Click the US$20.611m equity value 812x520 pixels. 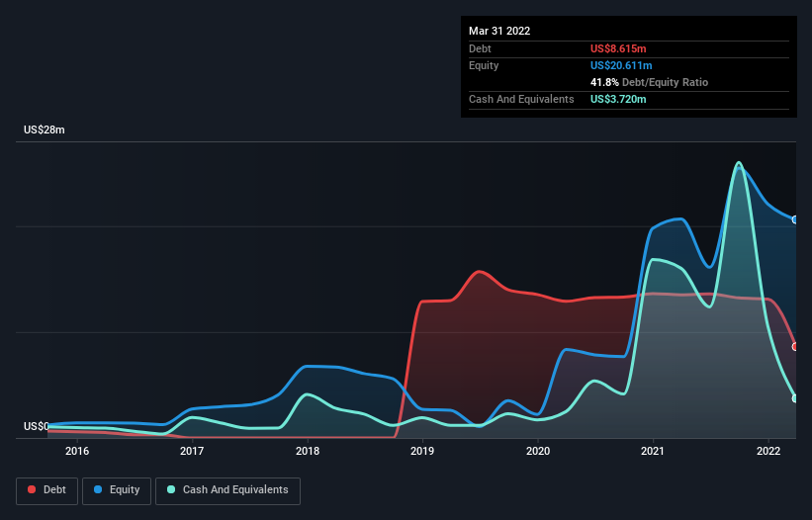click(621, 65)
